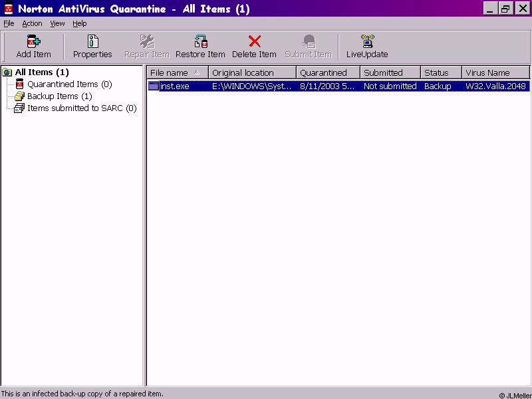Launch LiveUpdate from the toolbar
Screen dimensions: 532x399
367,42
